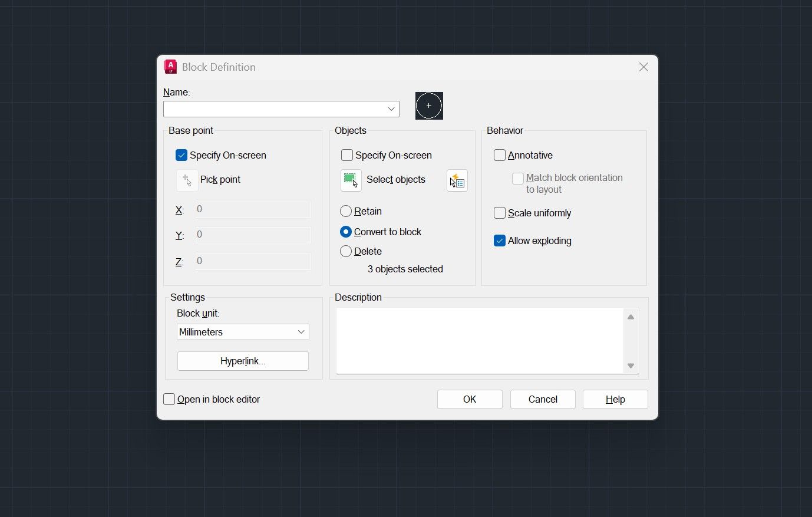Click the Description scrollbar down arrow
Image resolution: width=812 pixels, height=517 pixels.
[x=631, y=365]
